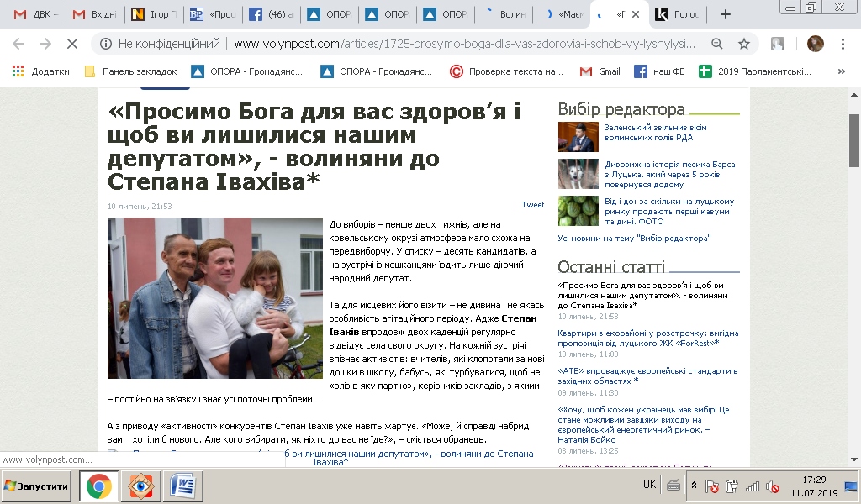The image size is (861, 504).
Task: Show hidden tray icons arrow
Action: click(x=694, y=486)
